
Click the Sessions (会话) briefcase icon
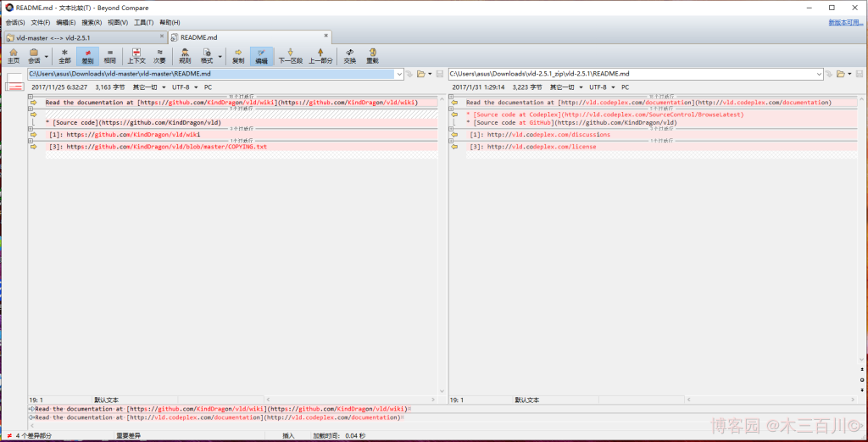point(34,56)
